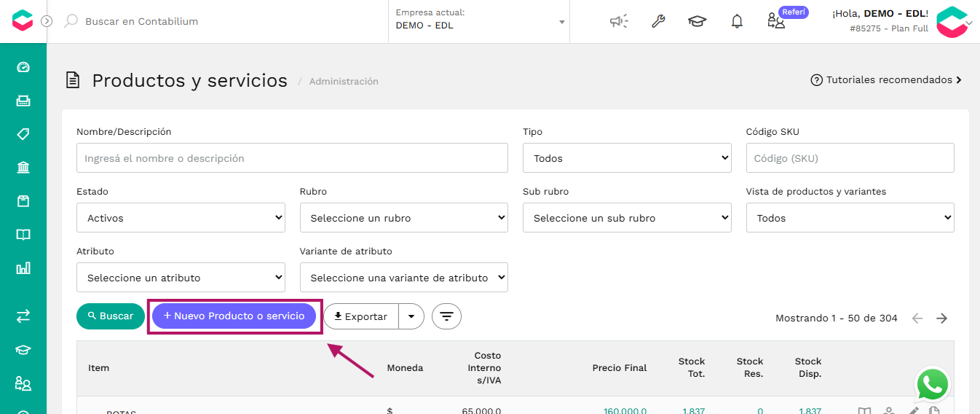This screenshot has width=980, height=414.
Task: Click the Costo Interno s/IVA column header
Action: [484, 368]
